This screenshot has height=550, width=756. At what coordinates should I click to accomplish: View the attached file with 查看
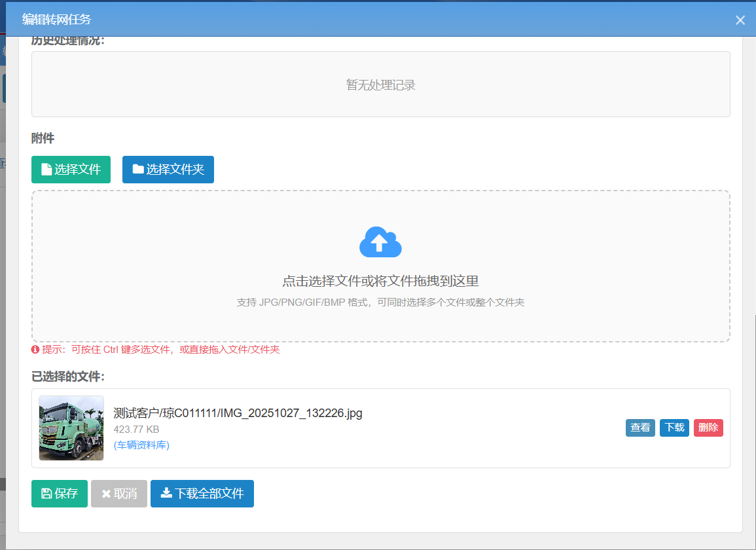click(639, 428)
